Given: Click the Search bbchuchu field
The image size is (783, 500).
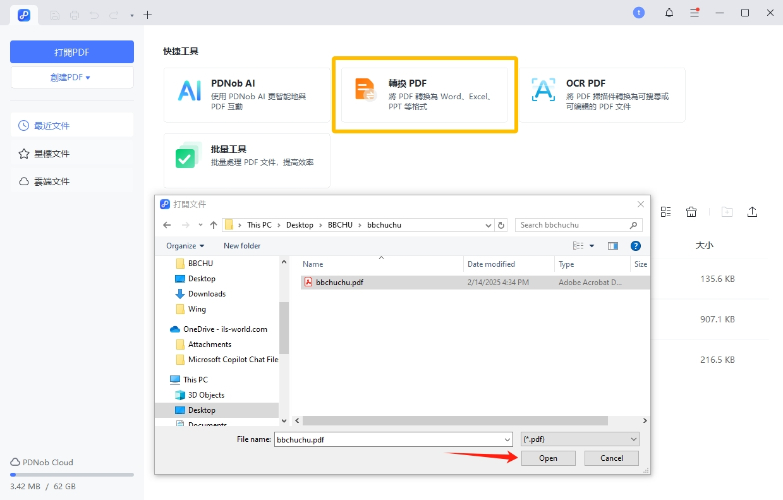Looking at the screenshot, I should coord(578,225).
